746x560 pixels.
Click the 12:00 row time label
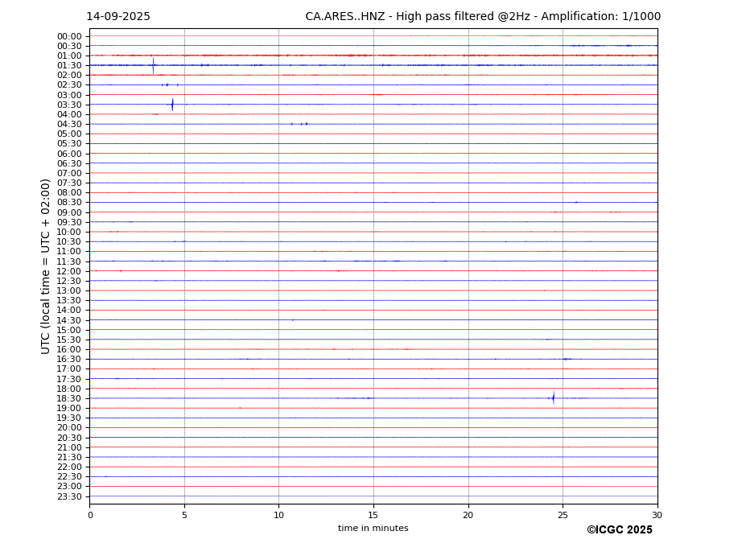coord(69,271)
